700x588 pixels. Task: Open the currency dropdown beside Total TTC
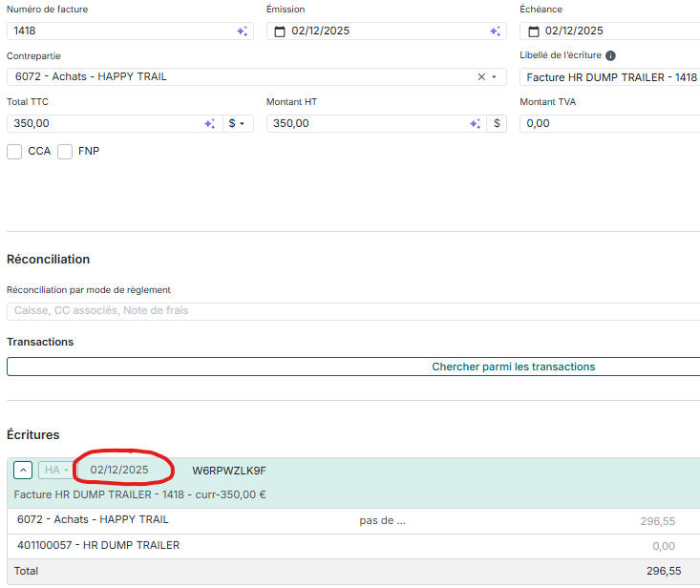click(x=237, y=124)
